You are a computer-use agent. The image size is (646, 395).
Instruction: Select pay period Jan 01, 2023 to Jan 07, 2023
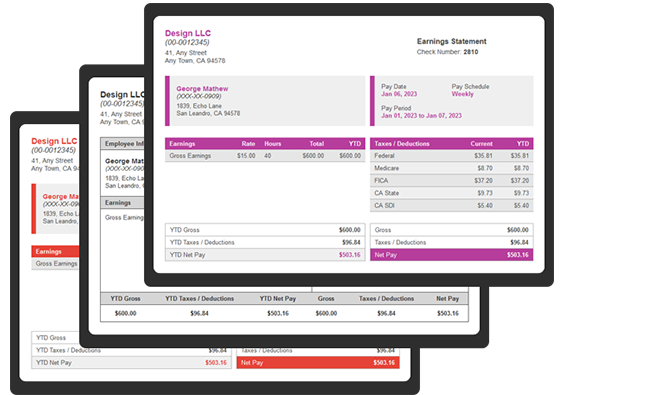[x=421, y=116]
